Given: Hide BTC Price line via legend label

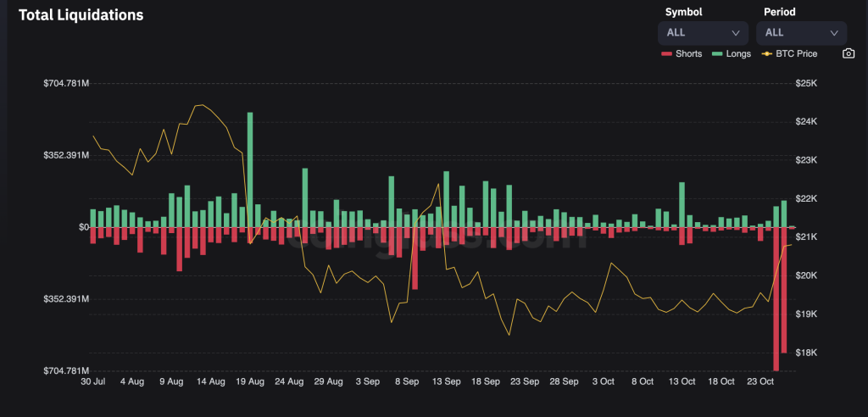Looking at the screenshot, I should (796, 54).
